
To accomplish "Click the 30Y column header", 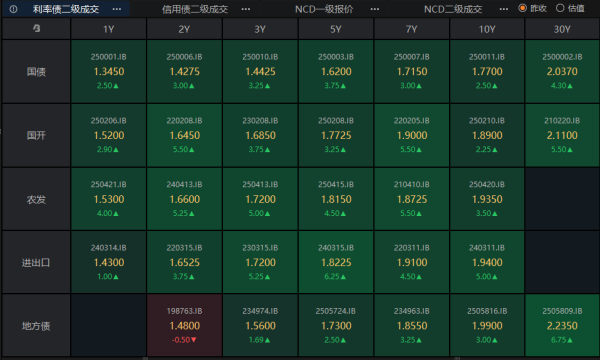I will tap(562, 29).
